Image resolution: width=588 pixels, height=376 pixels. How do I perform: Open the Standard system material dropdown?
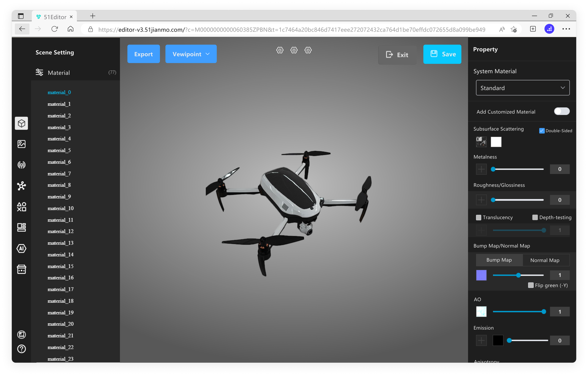point(523,88)
